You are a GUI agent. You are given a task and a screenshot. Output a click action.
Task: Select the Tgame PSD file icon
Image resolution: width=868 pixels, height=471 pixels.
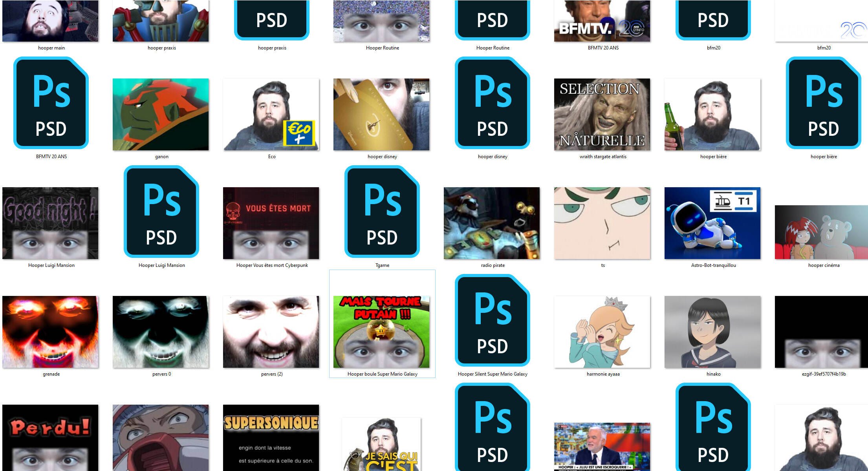382,212
